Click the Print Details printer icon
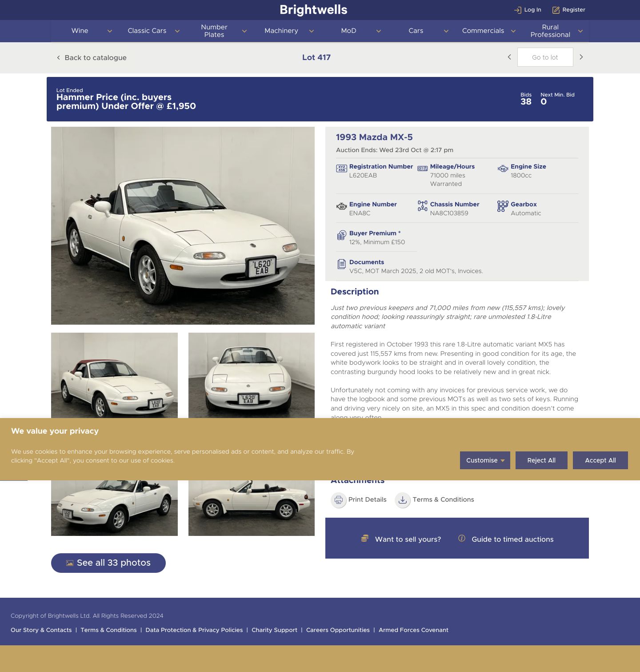 point(339,500)
